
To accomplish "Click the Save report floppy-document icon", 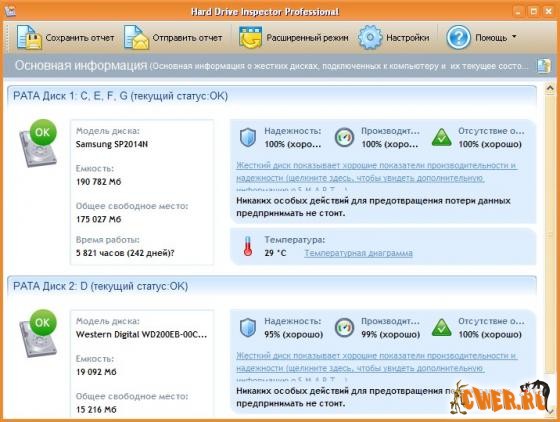I will pyautogui.click(x=29, y=37).
